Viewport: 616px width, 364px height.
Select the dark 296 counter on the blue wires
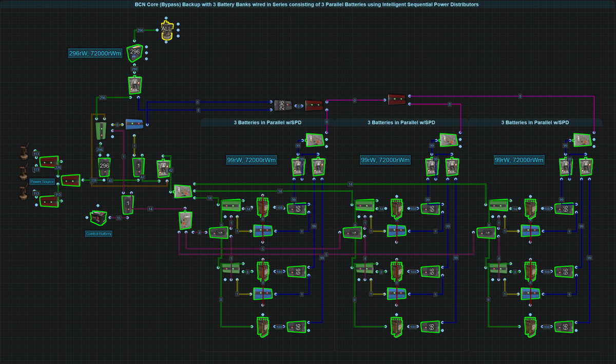coord(282,105)
